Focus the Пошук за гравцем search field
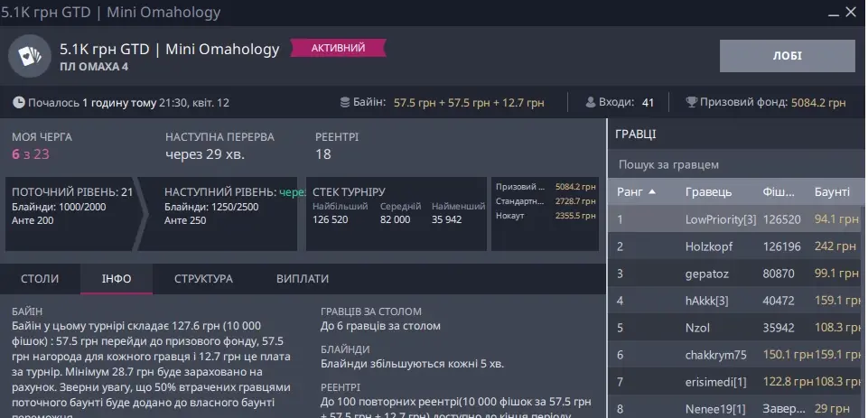 735,165
